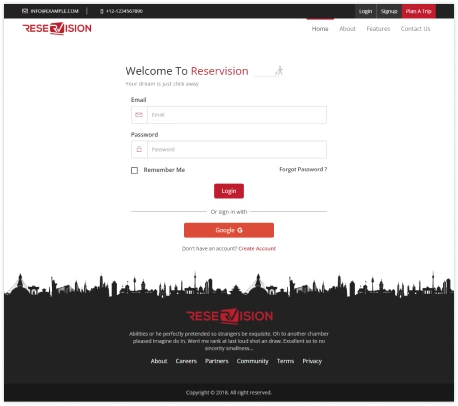Click the red Login button under the form
The width and height of the screenshot is (458, 406).
pos(229,191)
